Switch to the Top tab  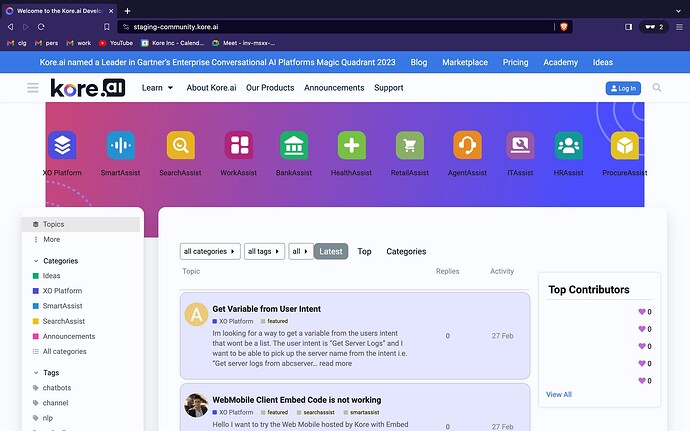coord(364,251)
